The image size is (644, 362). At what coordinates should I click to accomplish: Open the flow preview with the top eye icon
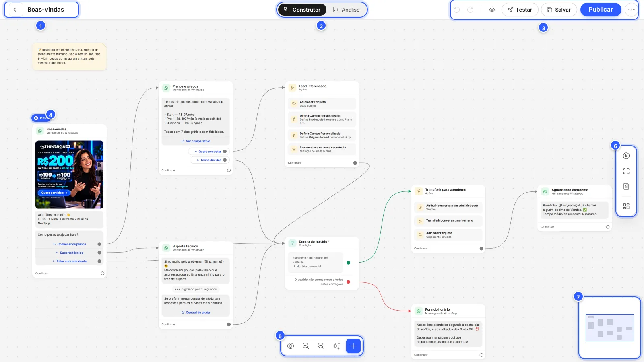click(492, 10)
